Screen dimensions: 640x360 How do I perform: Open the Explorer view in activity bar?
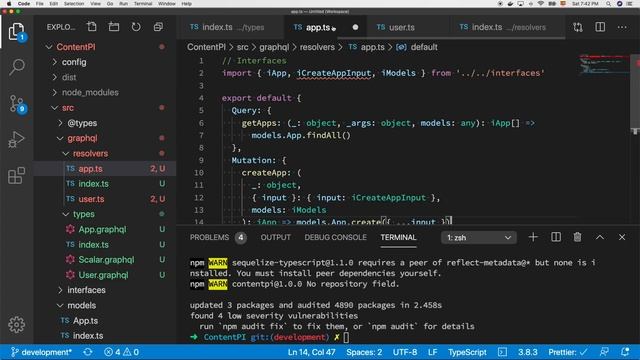coord(16,31)
